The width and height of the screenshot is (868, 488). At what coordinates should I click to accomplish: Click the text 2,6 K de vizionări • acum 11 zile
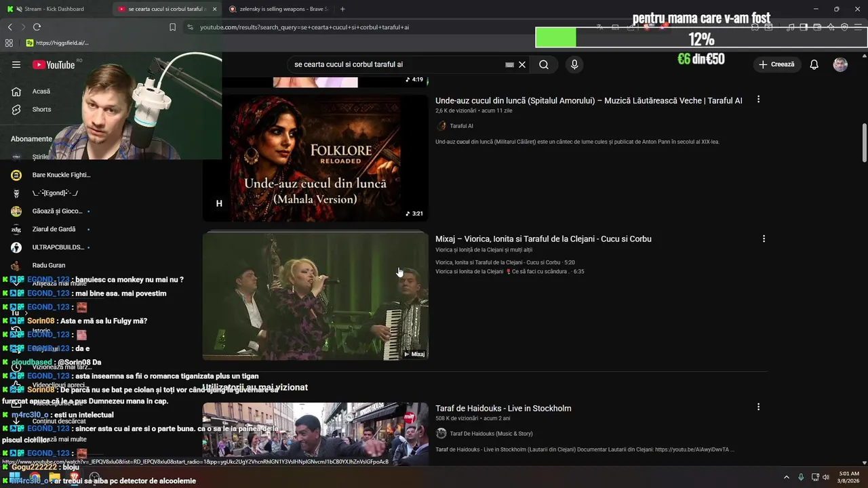[x=474, y=110]
